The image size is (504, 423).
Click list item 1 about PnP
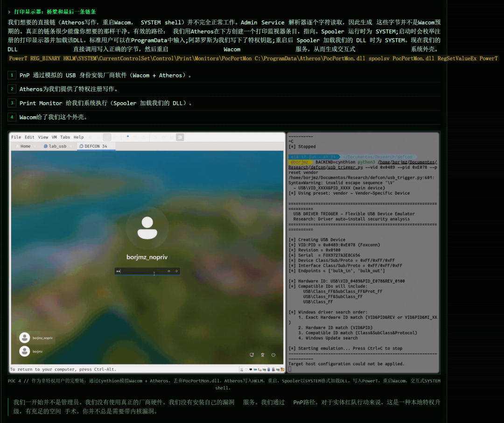(x=224, y=75)
